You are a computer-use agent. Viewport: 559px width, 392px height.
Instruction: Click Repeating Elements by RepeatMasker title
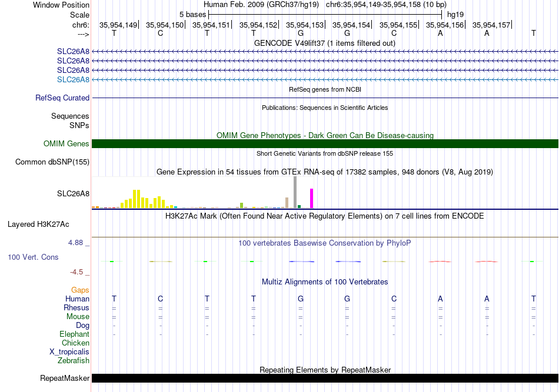click(325, 370)
